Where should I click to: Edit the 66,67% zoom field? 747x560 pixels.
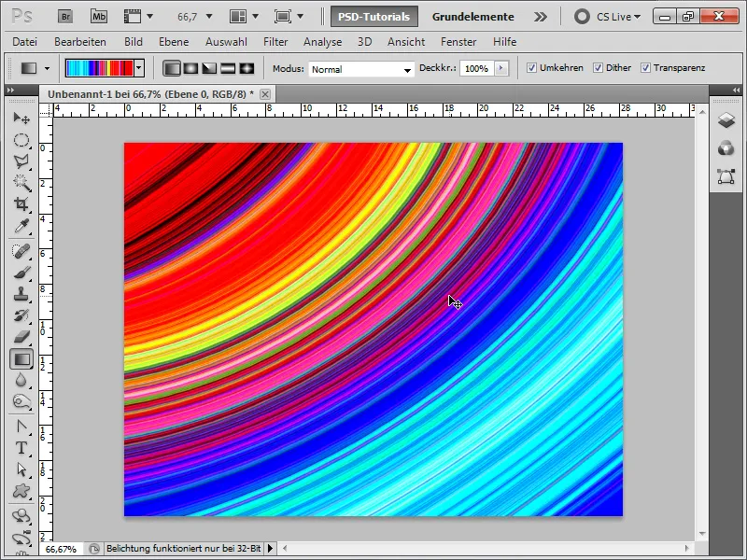point(61,549)
